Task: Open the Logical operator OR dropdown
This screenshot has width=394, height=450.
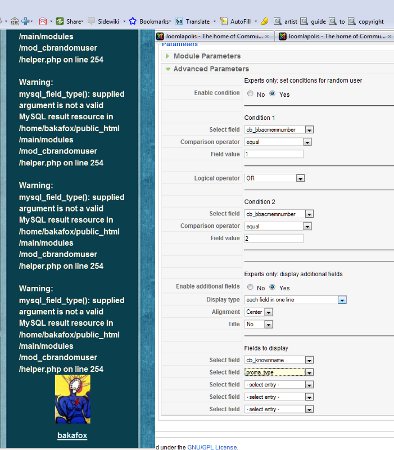Action: pos(275,178)
